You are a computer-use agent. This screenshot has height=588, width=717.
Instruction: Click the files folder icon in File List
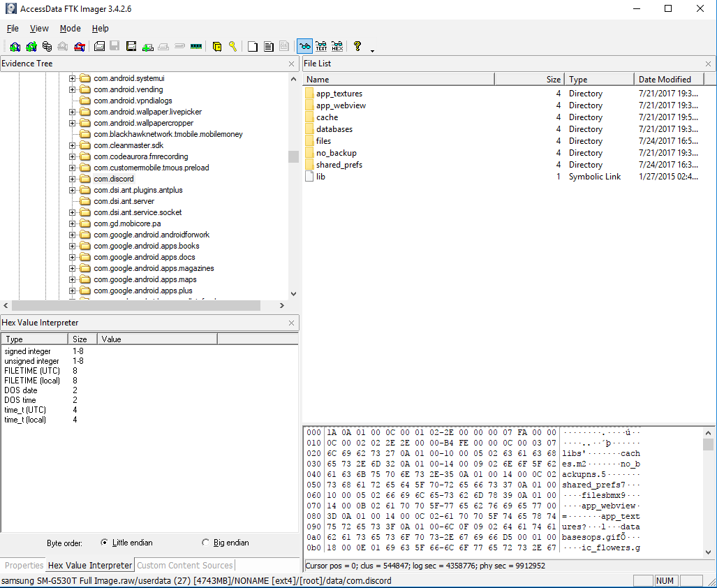(x=309, y=141)
